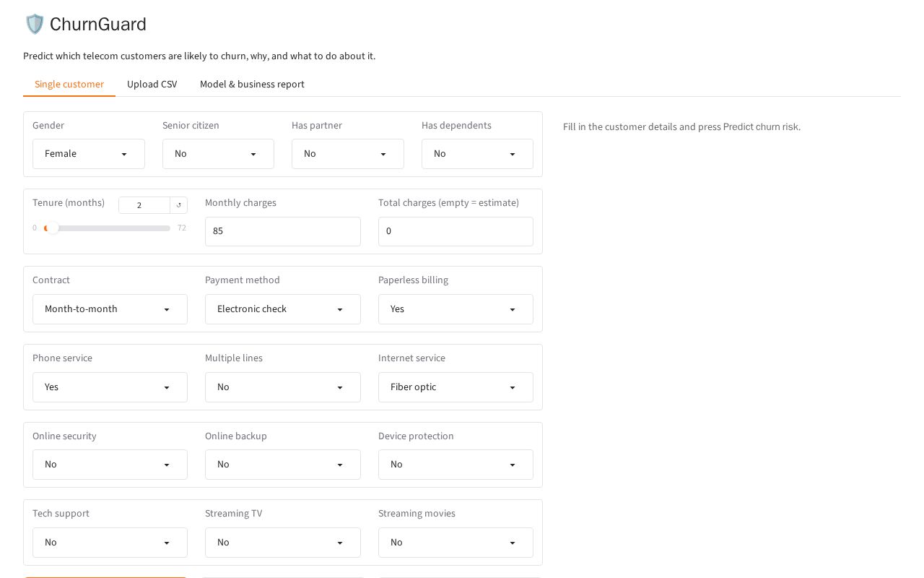This screenshot has width=924, height=578.
Task: Open the Gender dropdown
Action: [x=89, y=154]
